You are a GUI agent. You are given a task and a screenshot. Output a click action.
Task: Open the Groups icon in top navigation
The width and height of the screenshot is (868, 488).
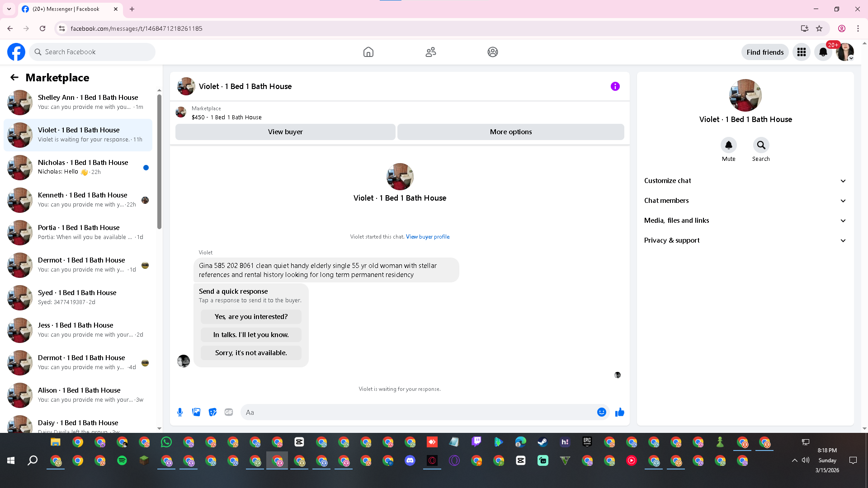[x=493, y=52]
